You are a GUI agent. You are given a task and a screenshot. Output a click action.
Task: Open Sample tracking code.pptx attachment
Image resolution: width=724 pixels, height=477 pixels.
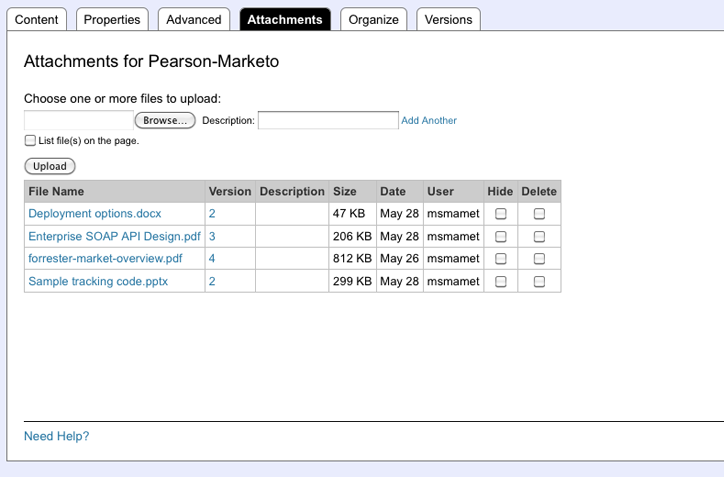click(x=98, y=281)
